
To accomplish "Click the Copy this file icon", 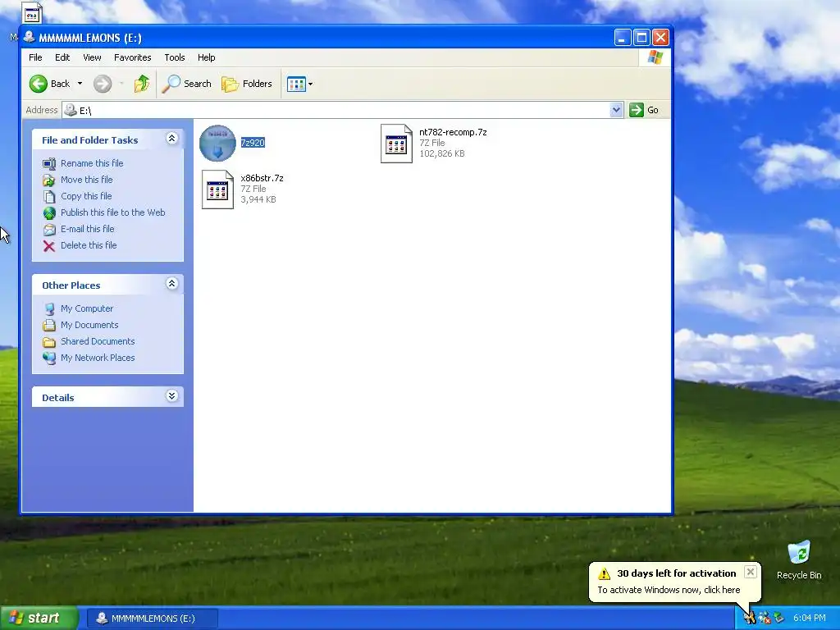I will pos(49,197).
